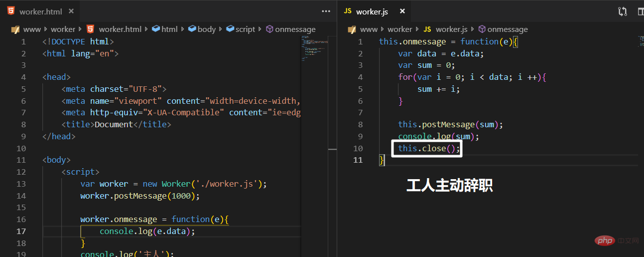Click the html lang="en" tag
Image resolution: width=644 pixels, height=257 pixels.
80,53
